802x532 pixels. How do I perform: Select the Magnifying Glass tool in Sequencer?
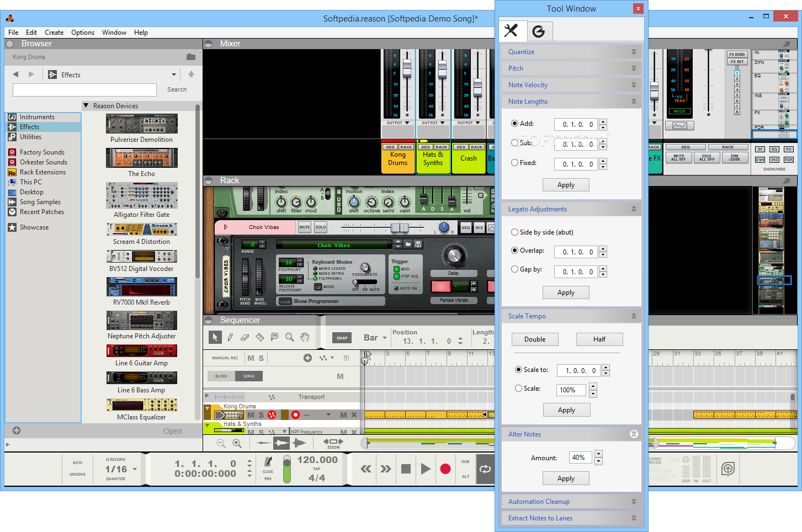click(289, 337)
